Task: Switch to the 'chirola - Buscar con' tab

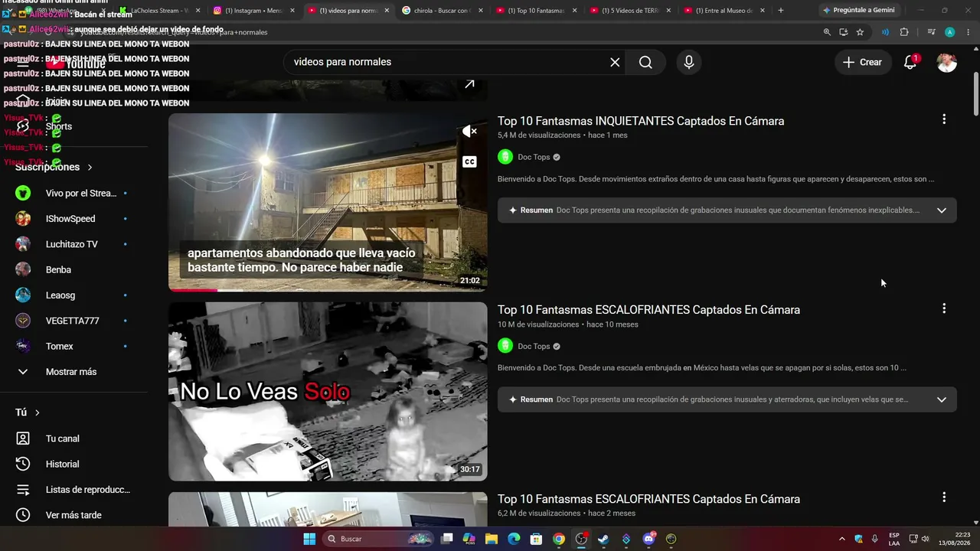Action: tap(443, 11)
